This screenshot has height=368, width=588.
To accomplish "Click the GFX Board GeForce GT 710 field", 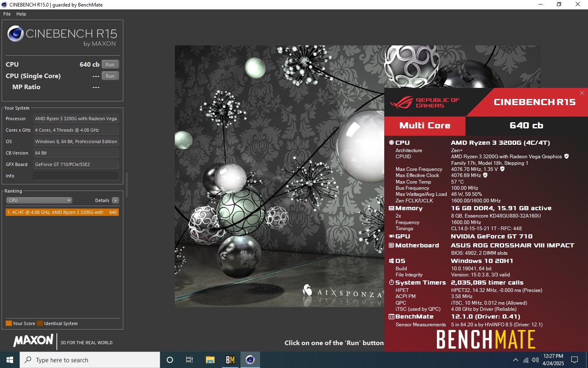I will [76, 164].
